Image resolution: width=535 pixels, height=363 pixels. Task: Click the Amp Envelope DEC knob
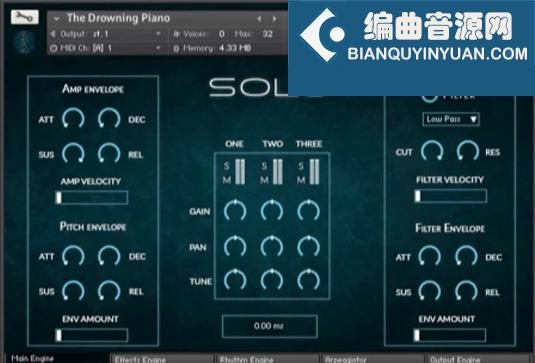pos(109,118)
